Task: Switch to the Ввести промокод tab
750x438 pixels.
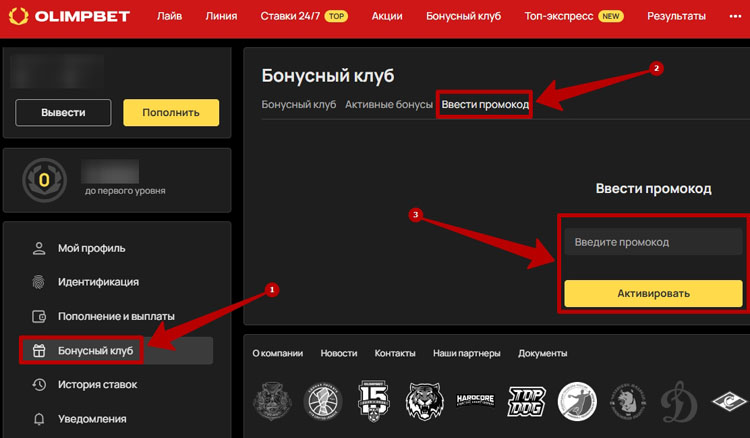Action: click(485, 104)
